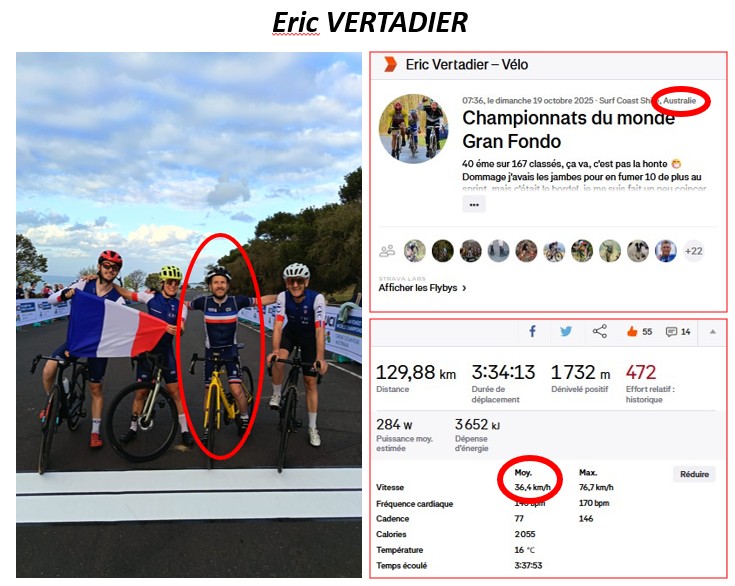Open the activity profile photo thumbnail
The width and height of the screenshot is (735, 586).
tap(413, 129)
